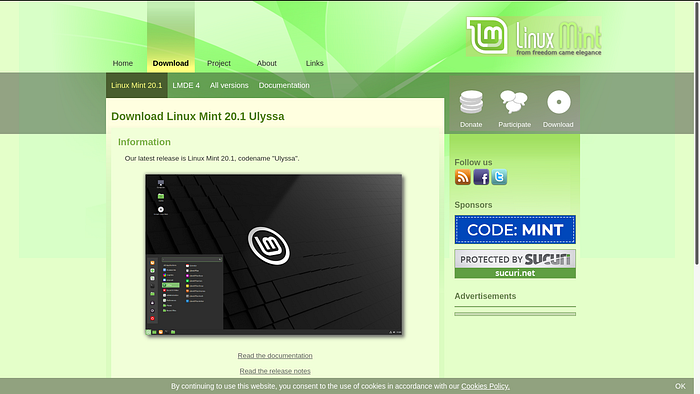The height and width of the screenshot is (394, 700).
Task: Go to the Home menu item
Action: pos(123,63)
